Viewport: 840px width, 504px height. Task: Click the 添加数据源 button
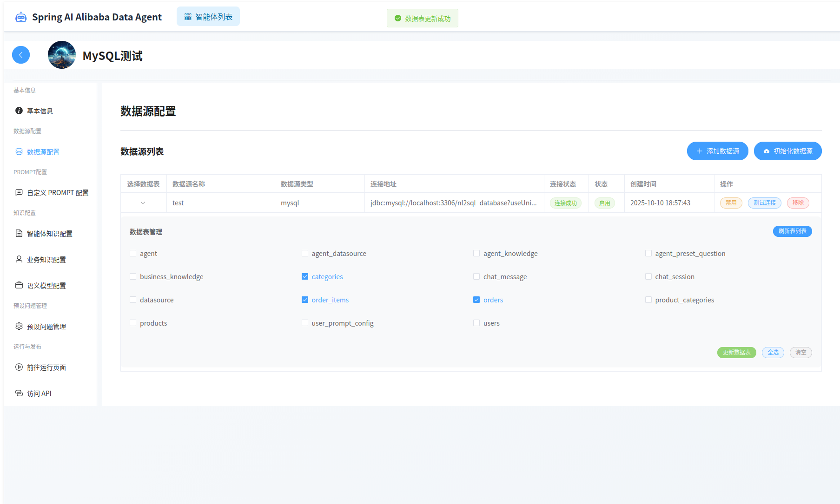click(x=717, y=151)
